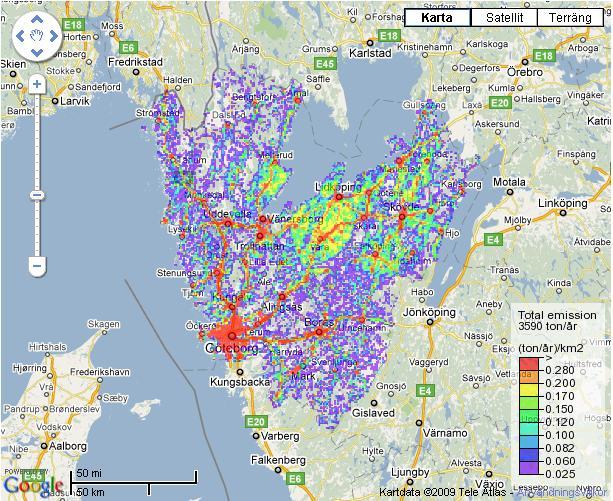The width and height of the screenshot is (613, 501).
Task: Click the zoom slider handle
Action: [38, 195]
